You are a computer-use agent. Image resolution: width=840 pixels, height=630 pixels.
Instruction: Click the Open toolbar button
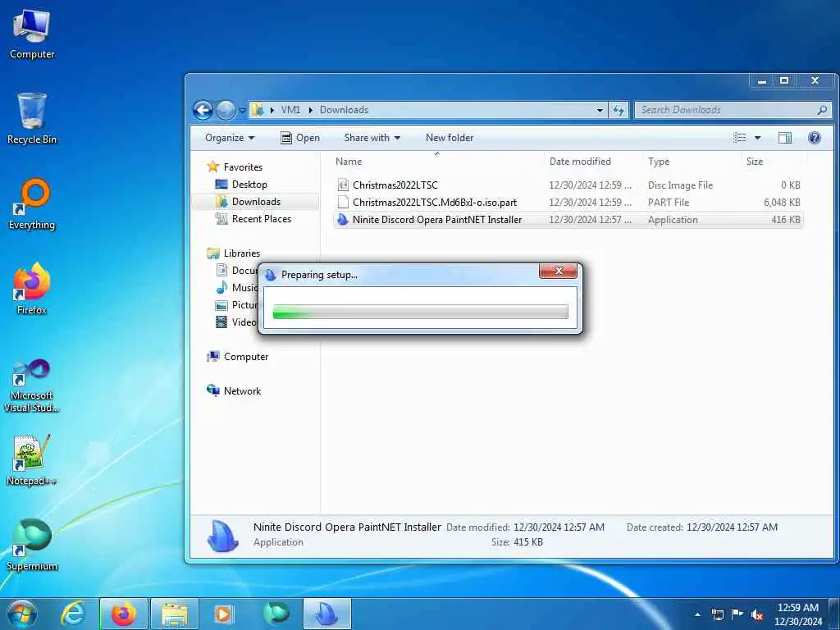(x=300, y=138)
